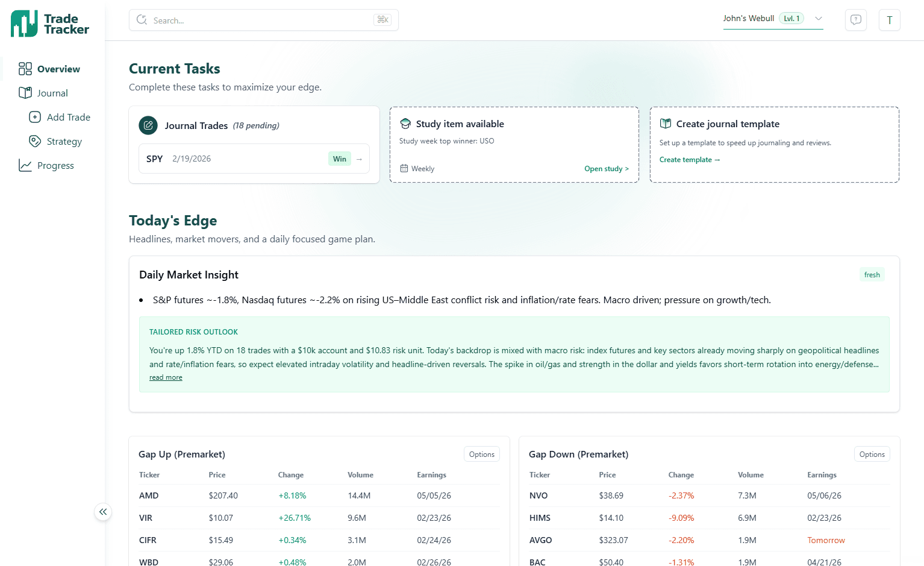Open the help question-mark icon

[x=855, y=20]
